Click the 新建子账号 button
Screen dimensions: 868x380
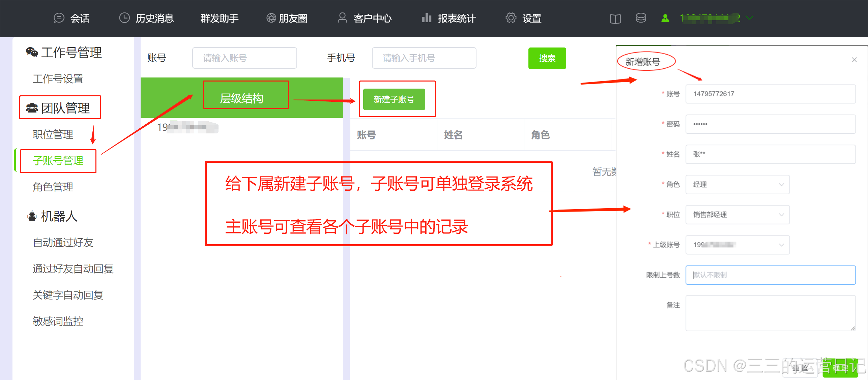(x=394, y=99)
